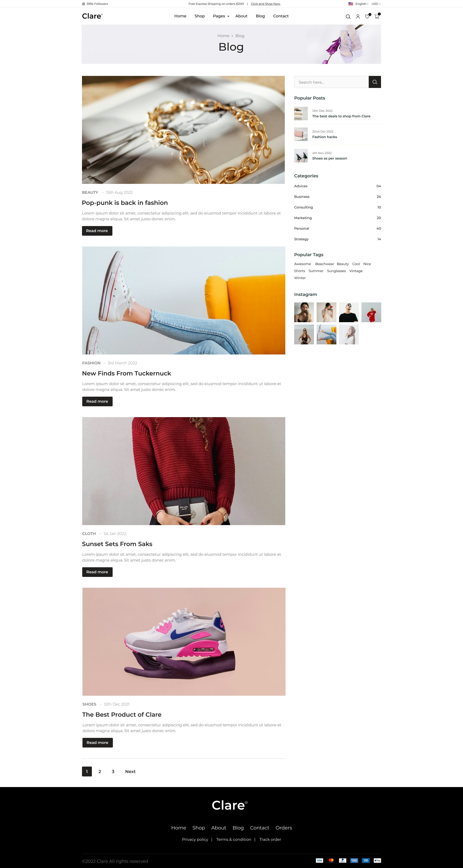Click the Search here input field
The height and width of the screenshot is (868, 463).
(331, 82)
